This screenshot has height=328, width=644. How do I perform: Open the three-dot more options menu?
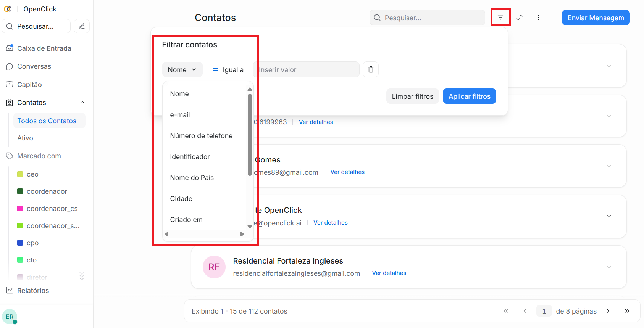(x=538, y=18)
